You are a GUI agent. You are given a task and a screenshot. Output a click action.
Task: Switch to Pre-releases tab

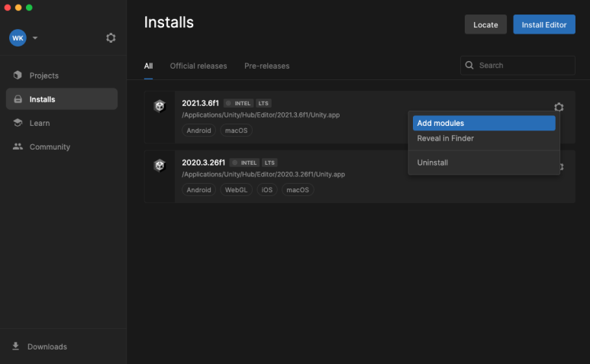(x=267, y=66)
